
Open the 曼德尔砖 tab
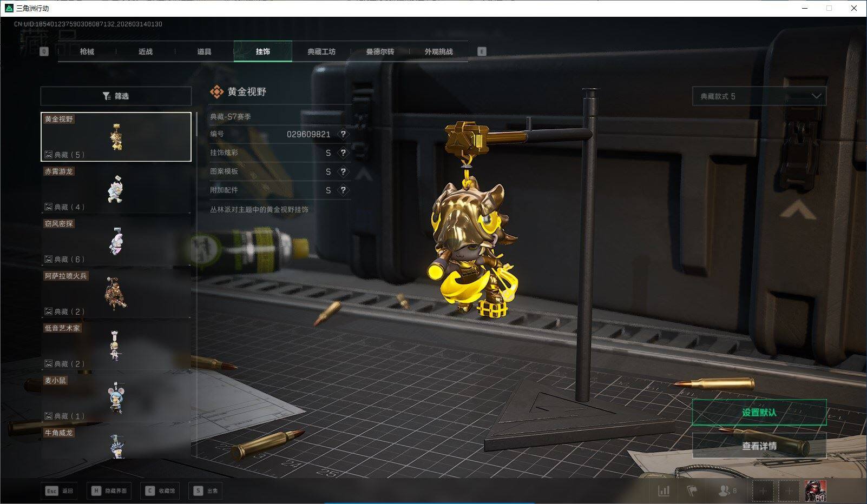click(380, 52)
